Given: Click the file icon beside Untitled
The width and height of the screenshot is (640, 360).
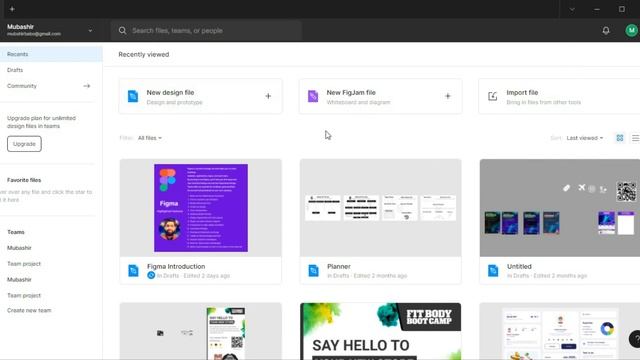Looking at the screenshot, I should 493,271.
